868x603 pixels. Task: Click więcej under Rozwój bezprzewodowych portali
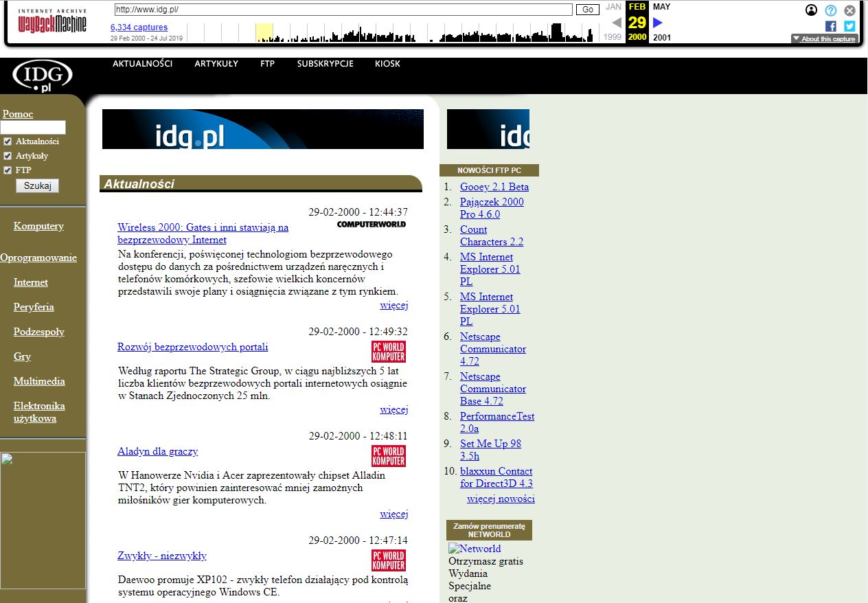(x=394, y=409)
